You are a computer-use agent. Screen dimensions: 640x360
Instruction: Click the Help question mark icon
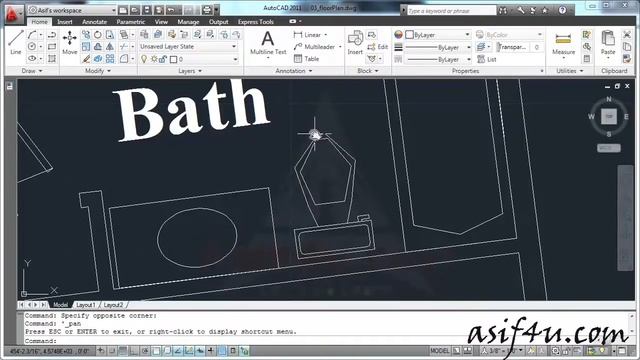tap(562, 10)
